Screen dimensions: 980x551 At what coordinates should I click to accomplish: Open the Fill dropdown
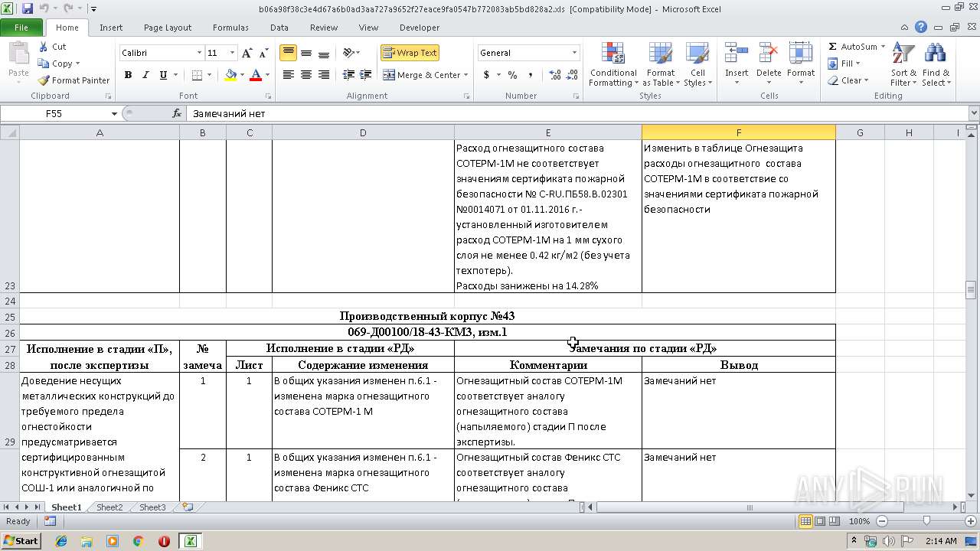(x=844, y=64)
